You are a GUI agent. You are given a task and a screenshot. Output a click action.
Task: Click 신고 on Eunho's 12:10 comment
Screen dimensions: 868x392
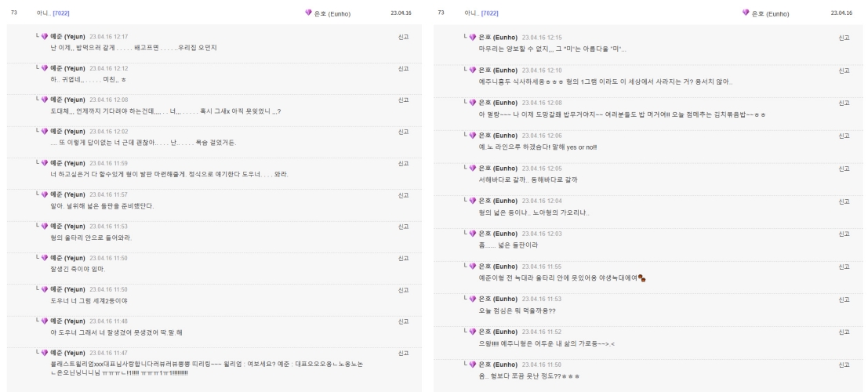coord(844,71)
